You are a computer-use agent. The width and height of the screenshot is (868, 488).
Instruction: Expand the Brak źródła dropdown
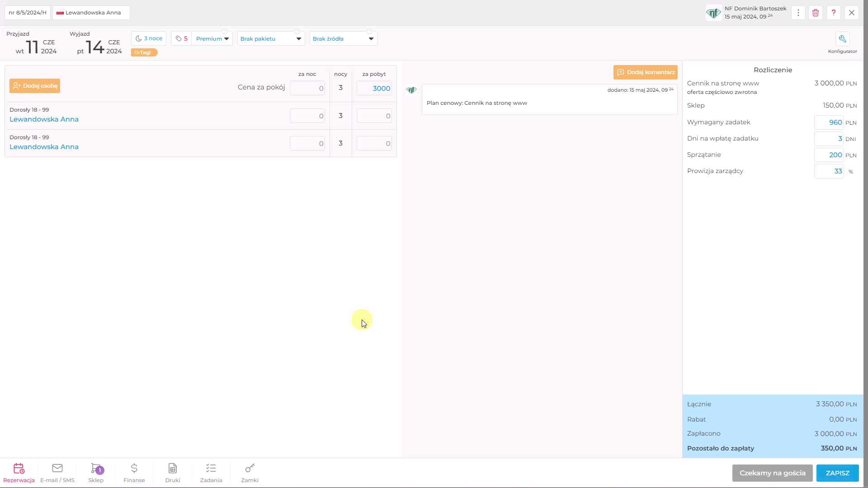click(x=343, y=39)
